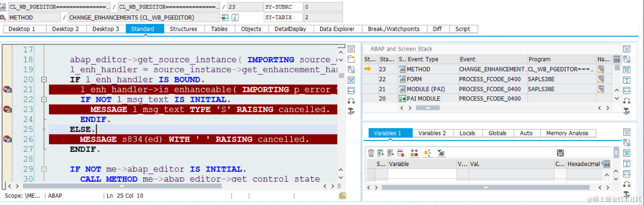Image resolution: width=644 pixels, height=205 pixels.
Task: Click code line 25 ELSE statement
Action: click(x=82, y=129)
